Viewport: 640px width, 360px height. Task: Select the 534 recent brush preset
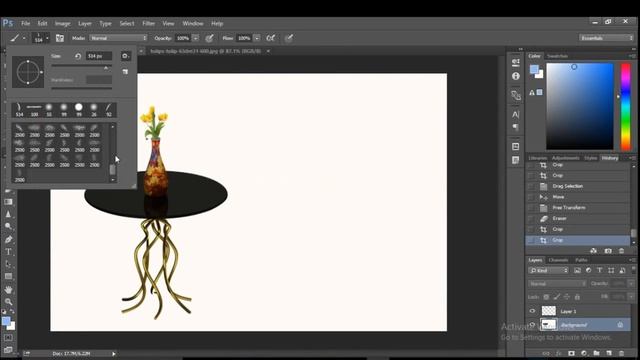(x=19, y=109)
